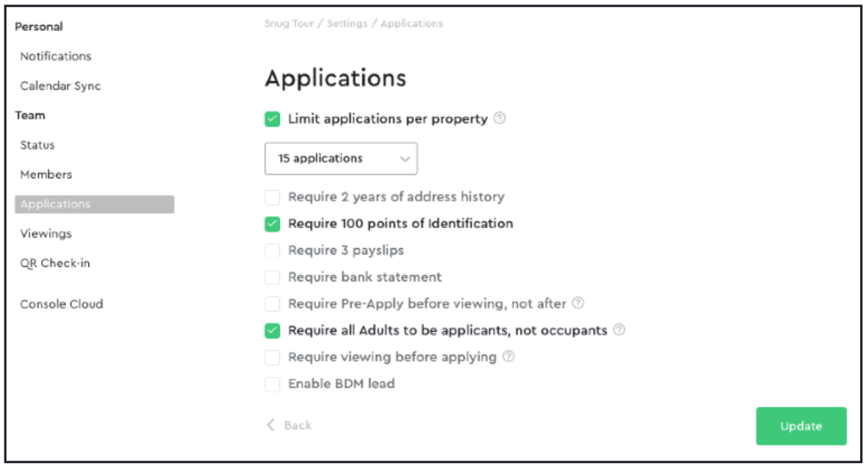Tick the Require 3 payslips checkbox
This screenshot has height=469, width=868.
272,250
